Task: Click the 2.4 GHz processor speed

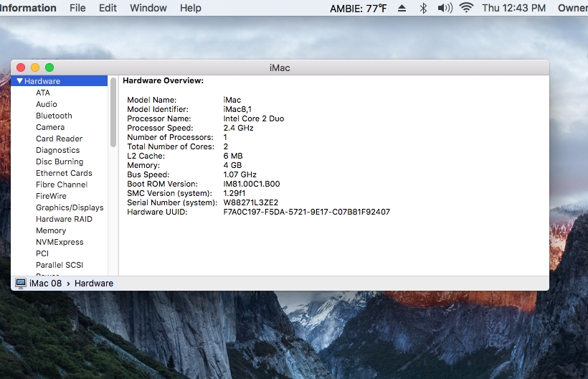Action: [238, 128]
